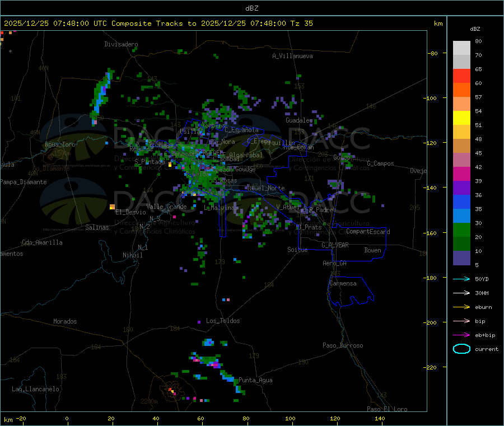
Task: Click the dBZ title at the top
Action: (x=251, y=8)
